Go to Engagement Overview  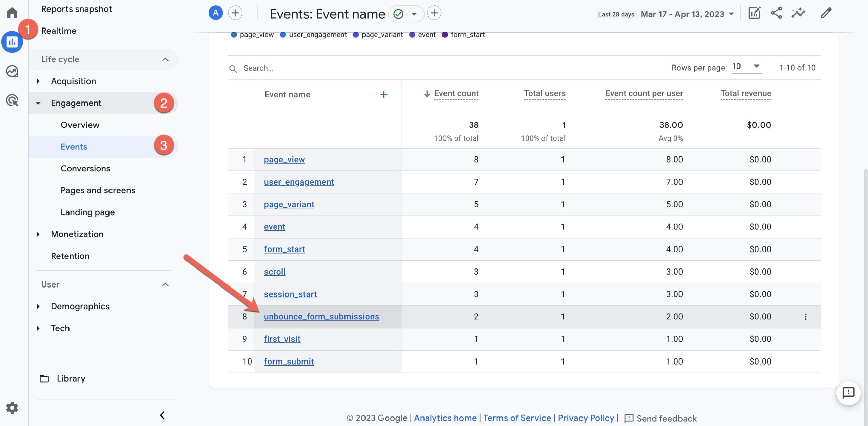tap(80, 125)
